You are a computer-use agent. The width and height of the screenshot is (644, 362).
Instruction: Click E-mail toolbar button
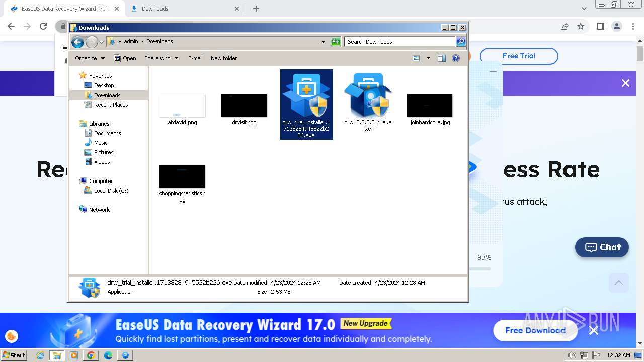195,58
